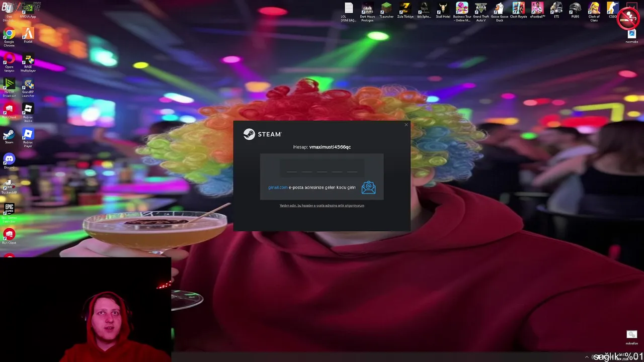
Task: Select the Clash Royale desktop icon
Action: pos(518,10)
